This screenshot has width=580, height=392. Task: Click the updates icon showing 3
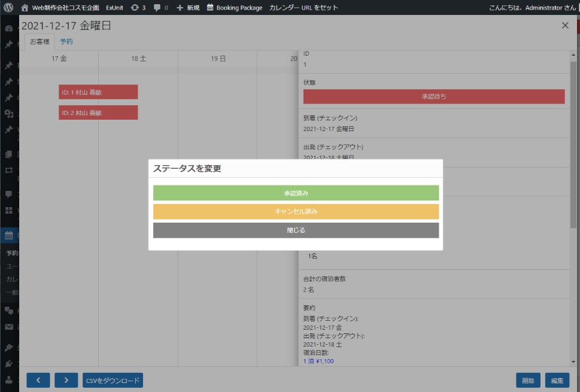135,8
